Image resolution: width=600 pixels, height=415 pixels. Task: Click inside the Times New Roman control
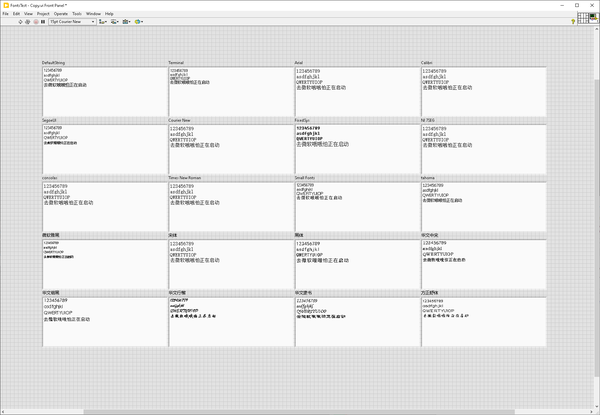231,207
